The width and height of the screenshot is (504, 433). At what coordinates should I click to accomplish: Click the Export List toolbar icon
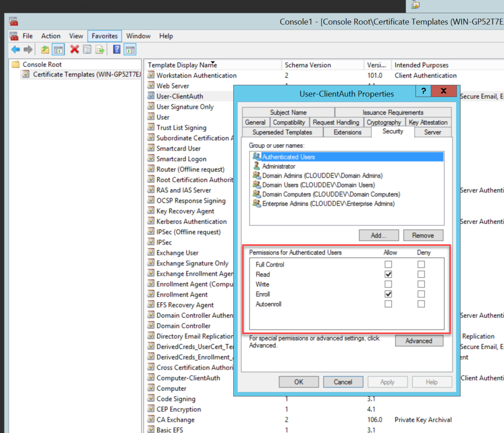(100, 49)
